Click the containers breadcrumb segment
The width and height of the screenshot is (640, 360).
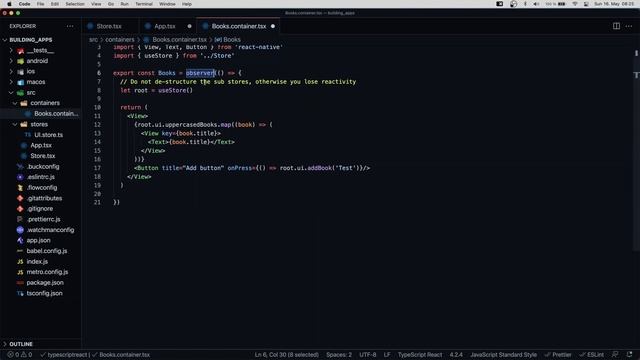pos(120,40)
